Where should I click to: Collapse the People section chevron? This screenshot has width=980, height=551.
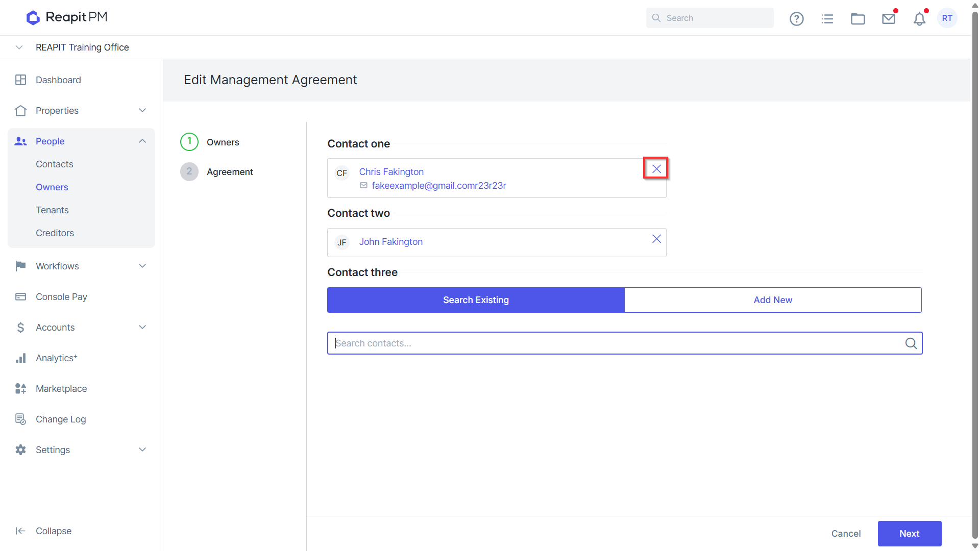142,141
